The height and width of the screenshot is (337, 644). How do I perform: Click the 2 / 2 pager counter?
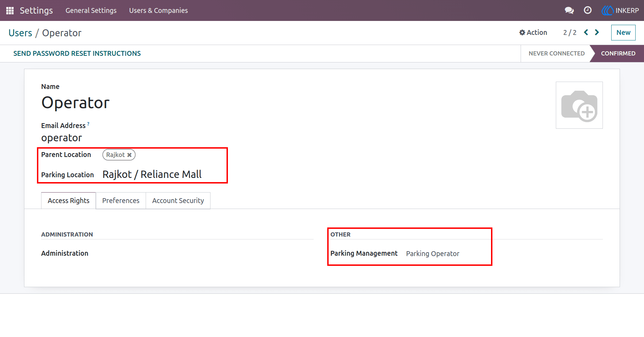point(570,32)
